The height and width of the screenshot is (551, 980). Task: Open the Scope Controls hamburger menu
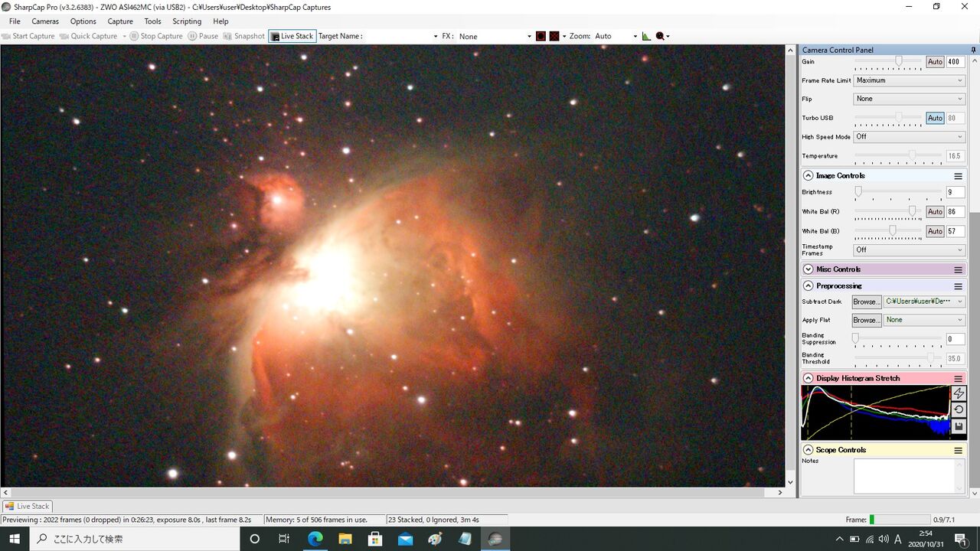(958, 450)
